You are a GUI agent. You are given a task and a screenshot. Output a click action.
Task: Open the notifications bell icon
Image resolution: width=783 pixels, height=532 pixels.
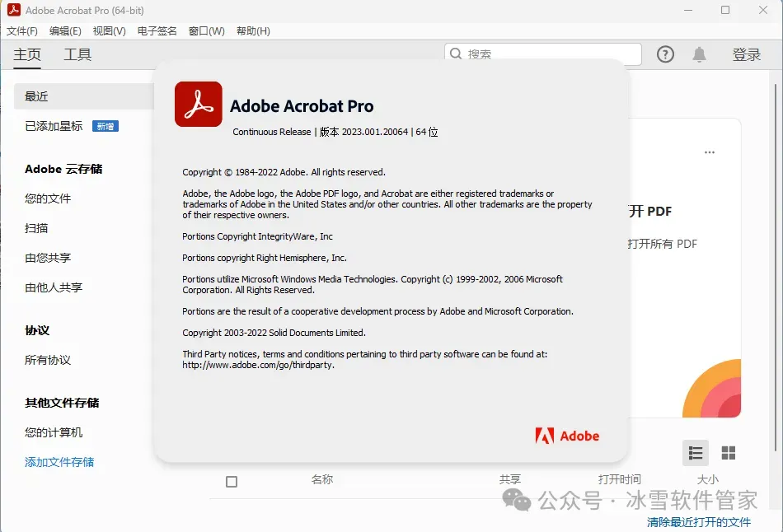[x=699, y=54]
